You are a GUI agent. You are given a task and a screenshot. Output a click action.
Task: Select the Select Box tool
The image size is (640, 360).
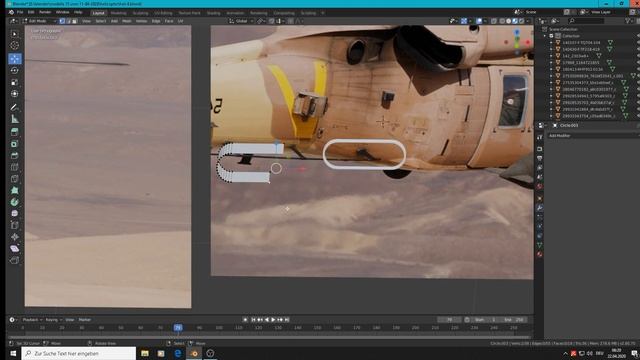click(15, 34)
